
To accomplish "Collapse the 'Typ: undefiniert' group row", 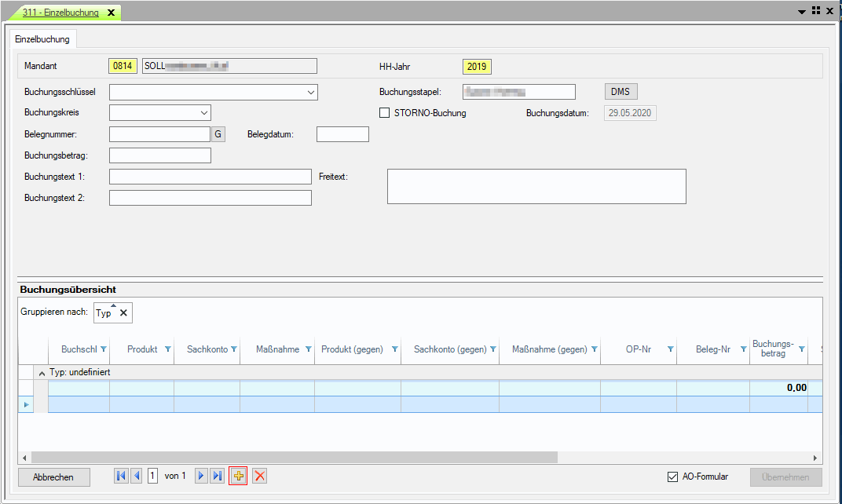I will [42, 372].
